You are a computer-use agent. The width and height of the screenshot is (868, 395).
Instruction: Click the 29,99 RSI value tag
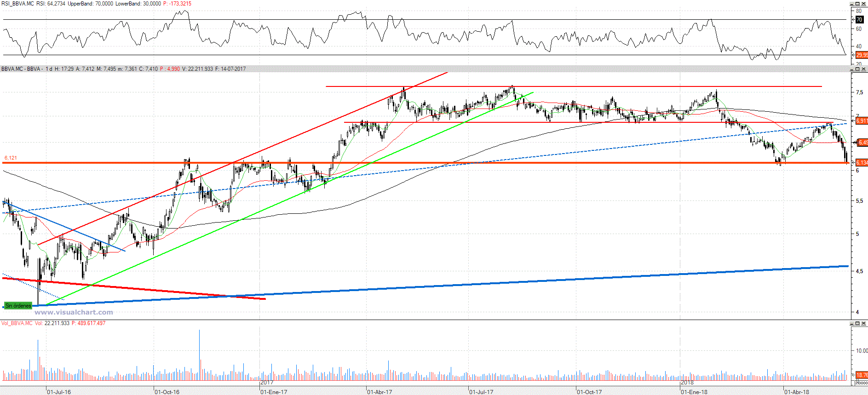[862, 55]
